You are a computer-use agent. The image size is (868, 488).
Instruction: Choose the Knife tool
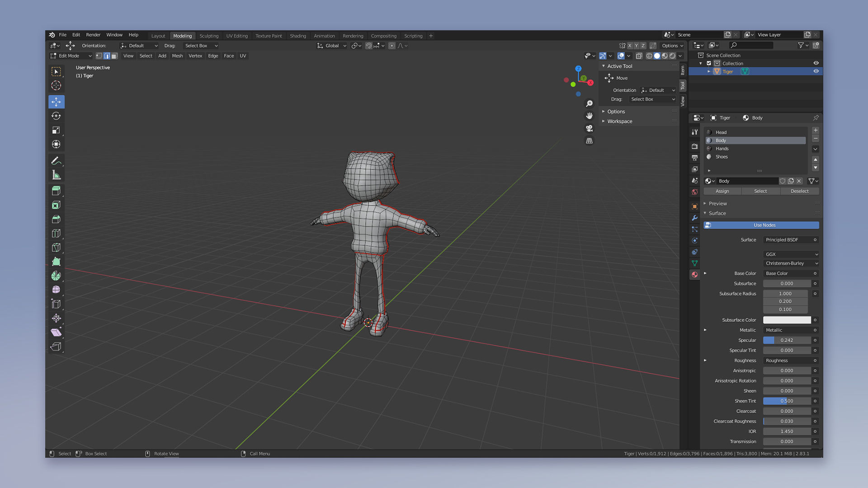pyautogui.click(x=56, y=248)
